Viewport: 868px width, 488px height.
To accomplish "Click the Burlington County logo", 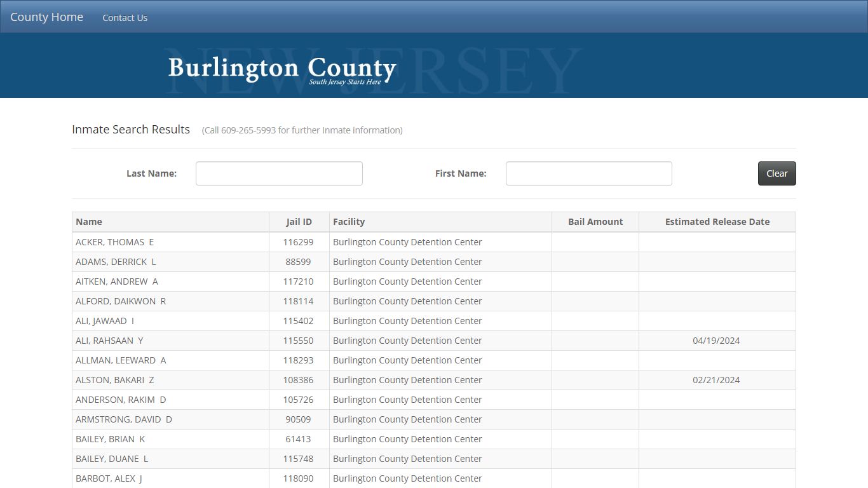I will [281, 68].
